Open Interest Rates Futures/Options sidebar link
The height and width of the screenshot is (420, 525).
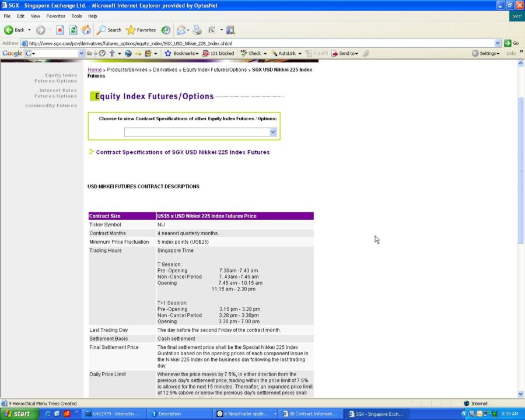[x=55, y=93]
